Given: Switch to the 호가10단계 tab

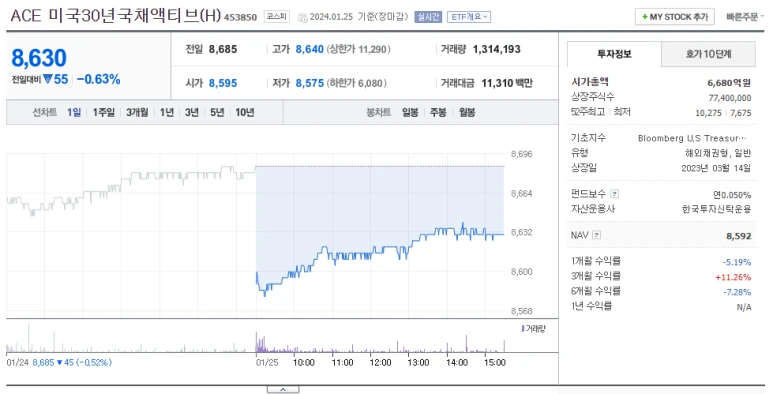Looking at the screenshot, I should point(708,54).
